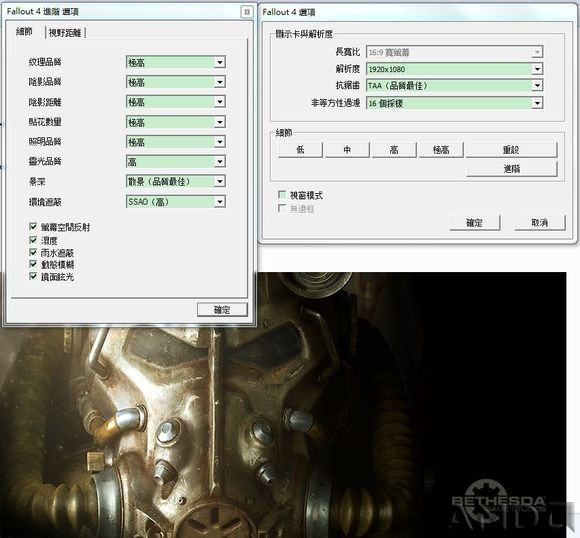The width and height of the screenshot is (580, 538).
Task: Expand the TAA 抗鋸齒 dropdown
Action: pyautogui.click(x=537, y=85)
